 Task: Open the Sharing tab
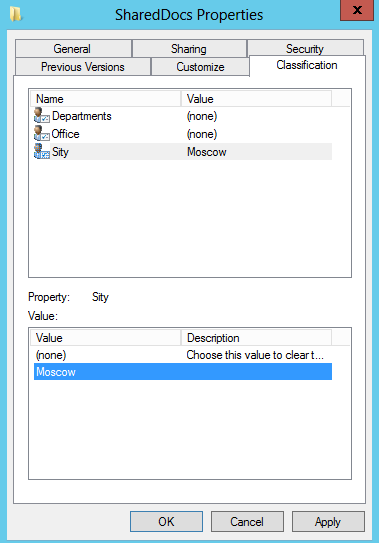tap(189, 49)
